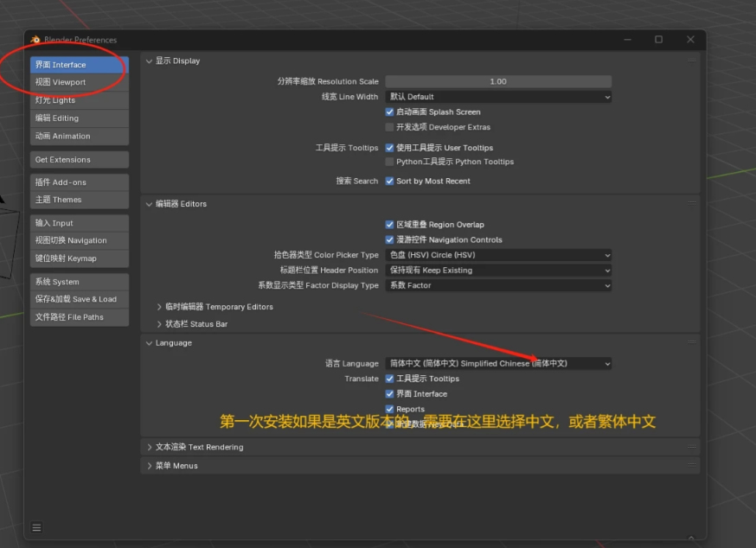Expand the Temporary Editors subpanel
Viewport: 756px width, 548px height.
159,307
